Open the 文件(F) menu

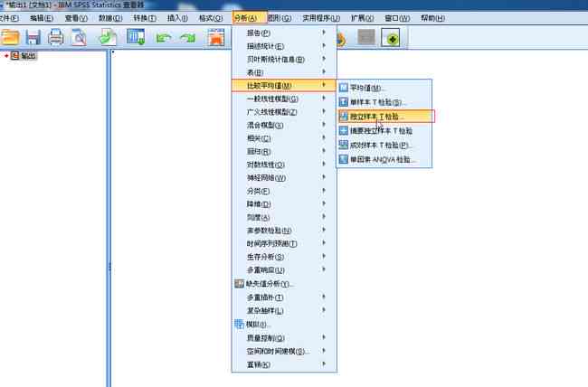9,18
